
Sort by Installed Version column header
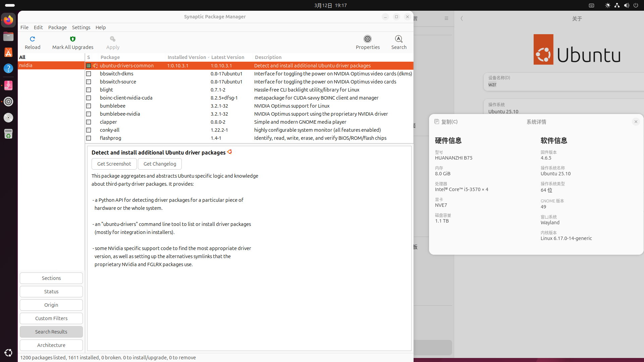coord(187,57)
